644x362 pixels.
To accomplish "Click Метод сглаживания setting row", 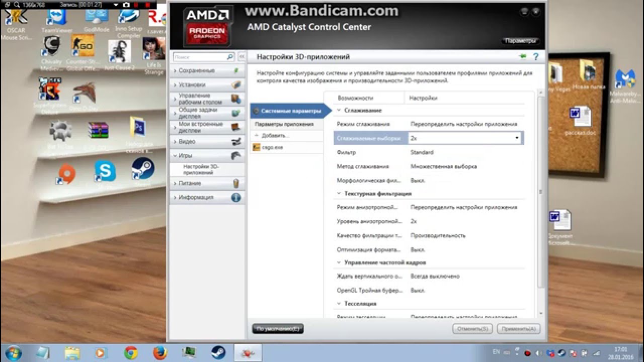I will click(x=429, y=166).
